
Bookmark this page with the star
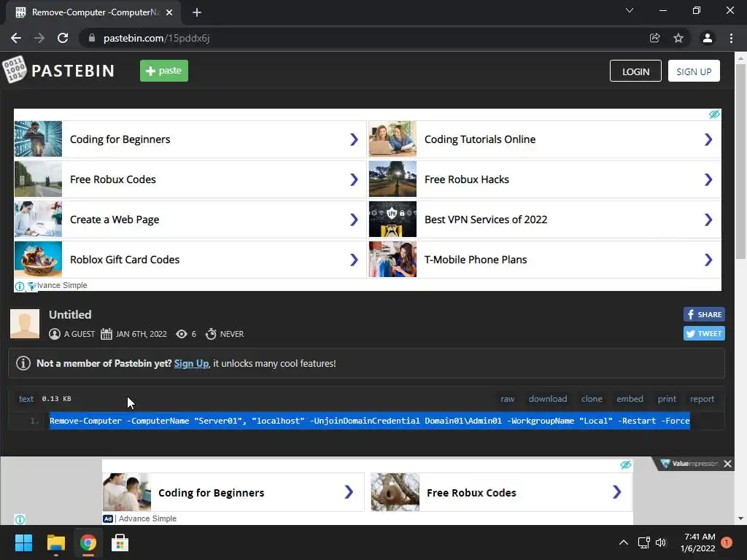click(678, 38)
